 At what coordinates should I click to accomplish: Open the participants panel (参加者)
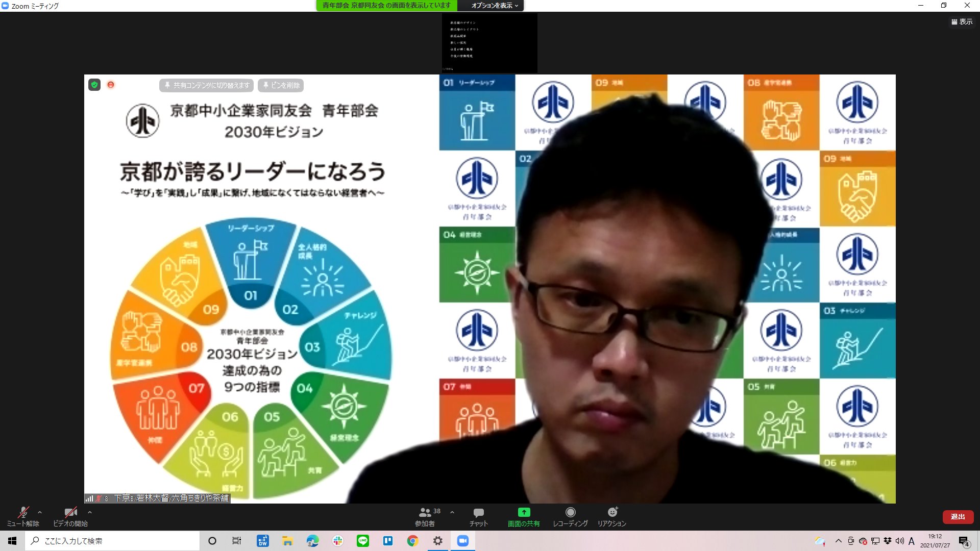(425, 516)
